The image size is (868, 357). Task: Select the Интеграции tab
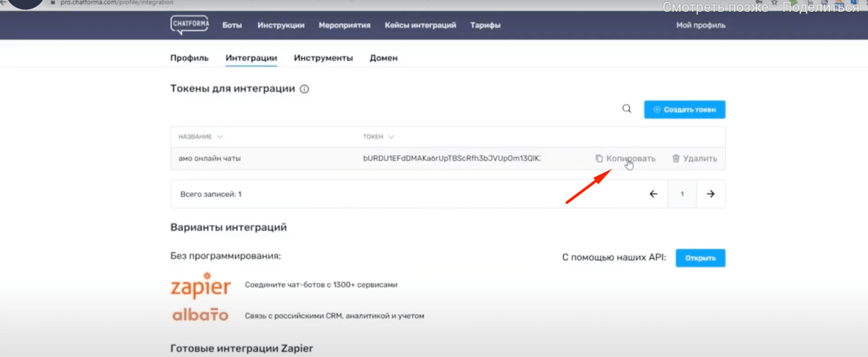pos(251,58)
